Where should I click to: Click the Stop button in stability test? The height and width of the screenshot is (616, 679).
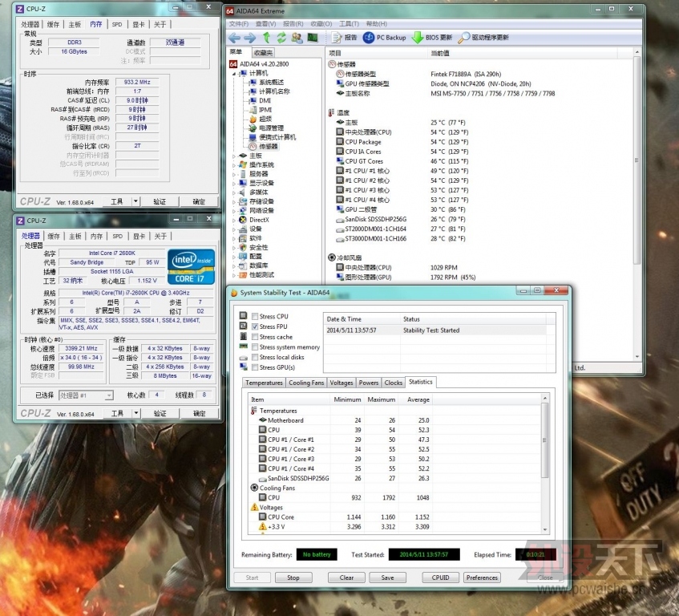[x=293, y=577]
